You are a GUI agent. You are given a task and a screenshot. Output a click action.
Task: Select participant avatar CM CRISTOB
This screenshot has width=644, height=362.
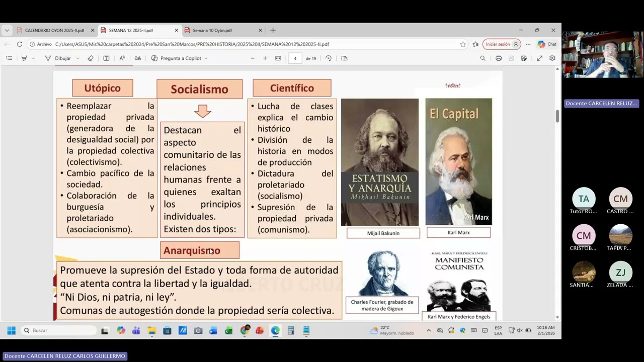[x=584, y=236]
